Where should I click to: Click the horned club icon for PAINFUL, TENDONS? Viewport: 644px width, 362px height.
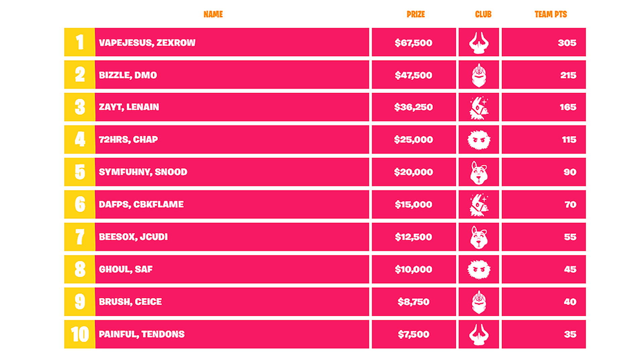coord(479,335)
